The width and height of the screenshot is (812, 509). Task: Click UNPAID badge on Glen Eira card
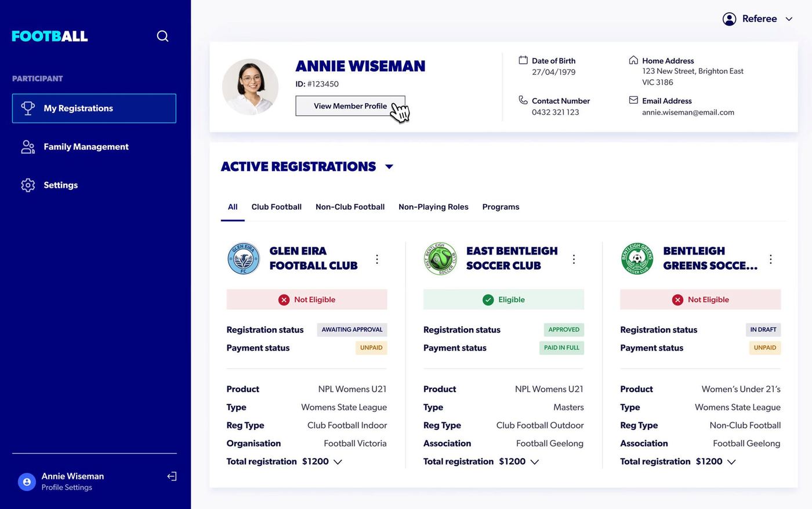point(371,348)
